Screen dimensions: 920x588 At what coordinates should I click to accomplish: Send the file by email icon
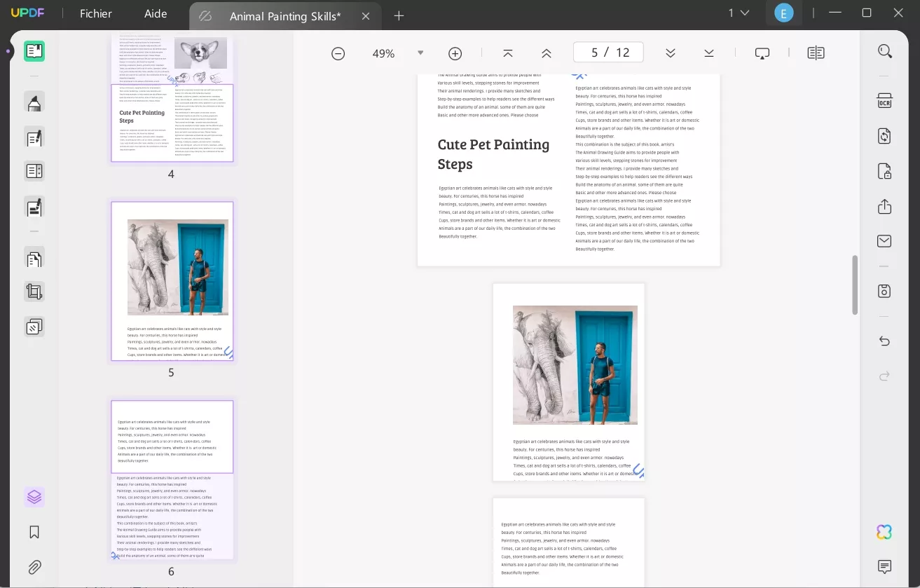coord(884,241)
